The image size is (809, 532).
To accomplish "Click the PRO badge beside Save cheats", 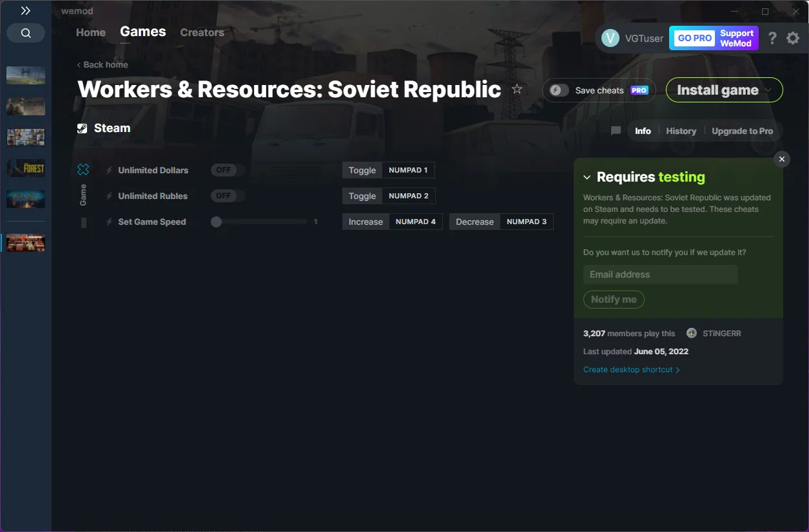I will point(639,90).
